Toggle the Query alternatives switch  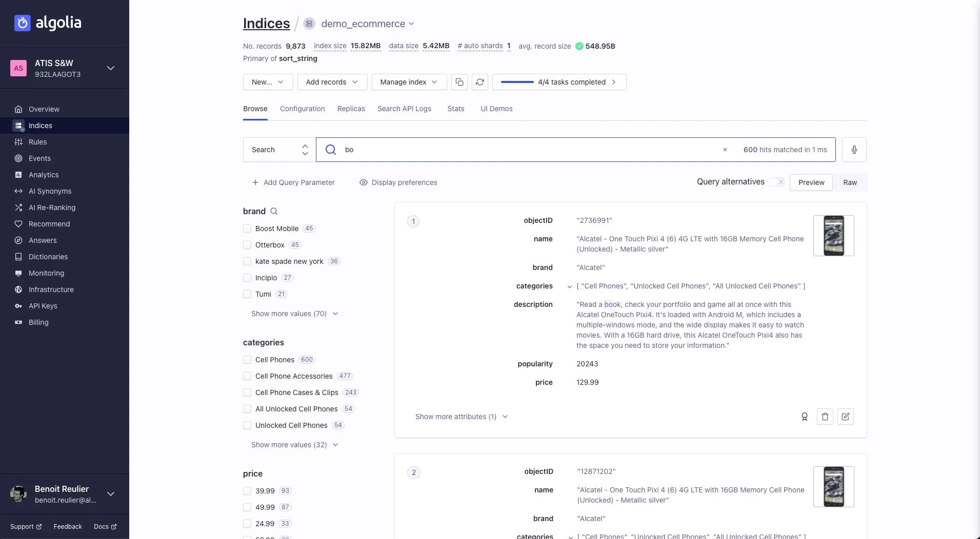point(775,182)
